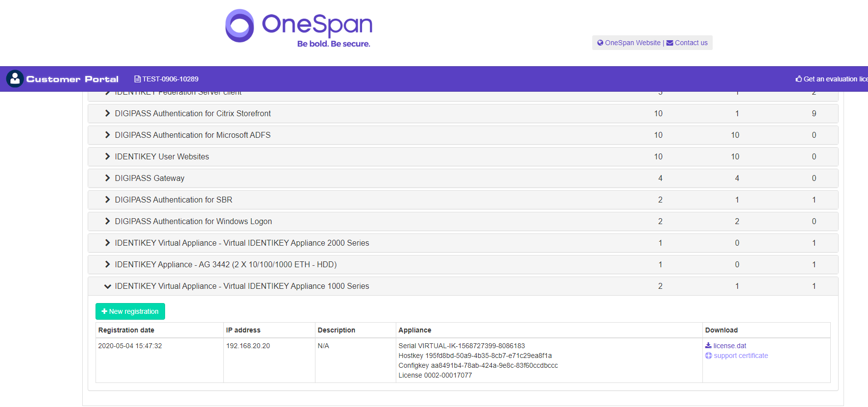868x407 pixels.
Task: Click the thumbs-up icon for evaluation license
Action: (x=799, y=78)
